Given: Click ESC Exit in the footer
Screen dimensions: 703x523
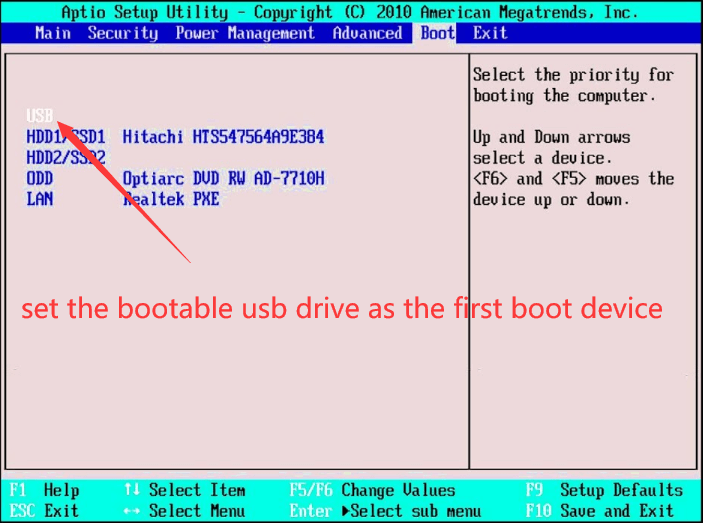Looking at the screenshot, I should [x=45, y=511].
